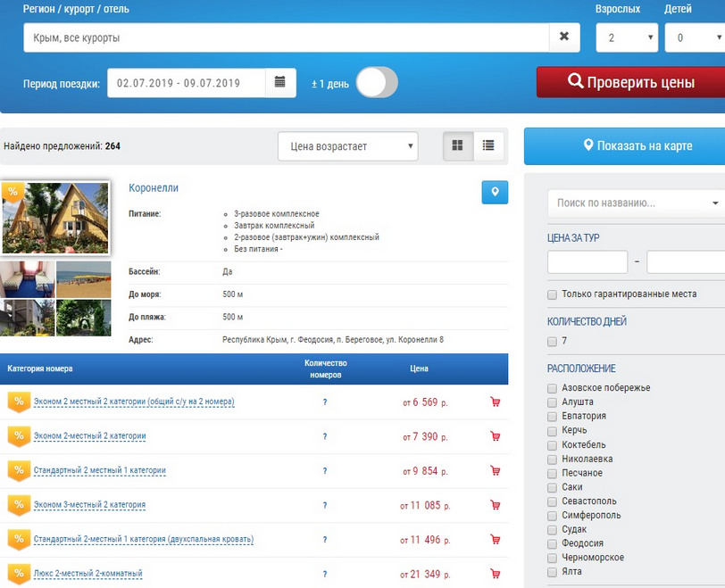Image resolution: width=725 pixels, height=588 pixels.
Task: Switch to list view layout icon
Action: pos(488,146)
